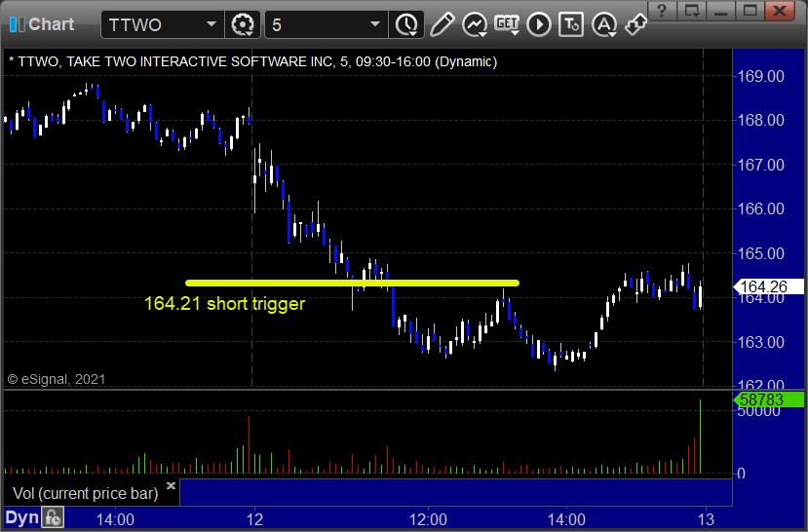
Task: Click the symbol link arrows icon
Action: (635, 24)
